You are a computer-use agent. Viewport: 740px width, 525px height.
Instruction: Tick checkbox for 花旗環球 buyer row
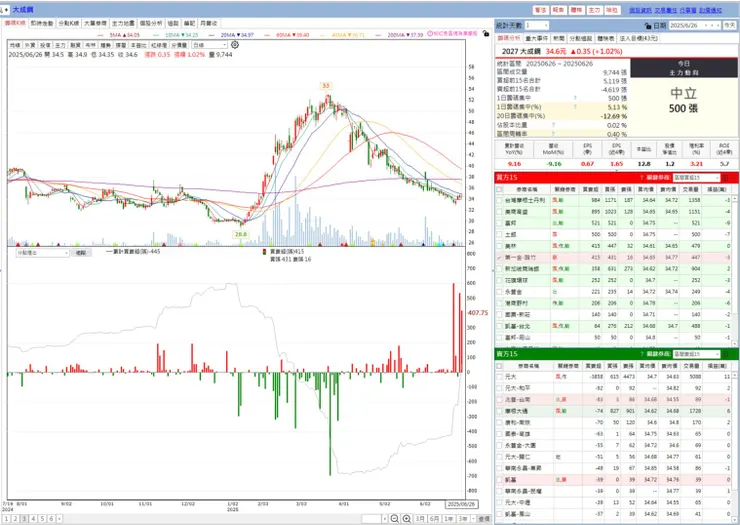[x=499, y=280]
